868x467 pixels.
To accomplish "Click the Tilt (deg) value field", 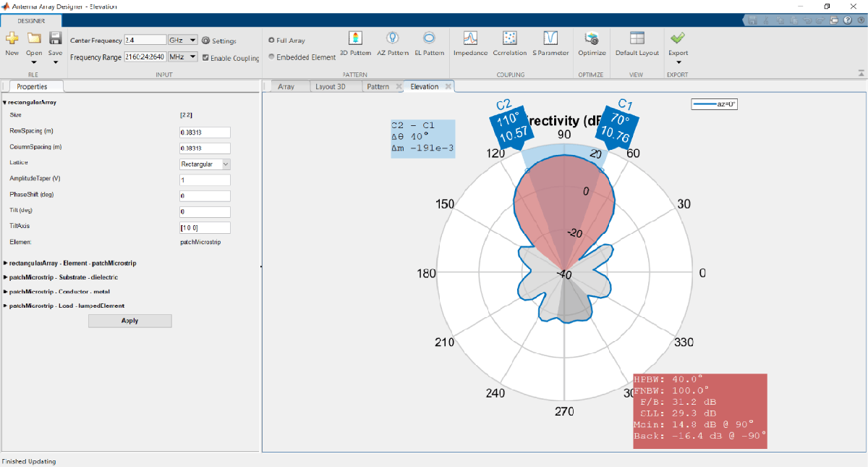I will [x=205, y=212].
